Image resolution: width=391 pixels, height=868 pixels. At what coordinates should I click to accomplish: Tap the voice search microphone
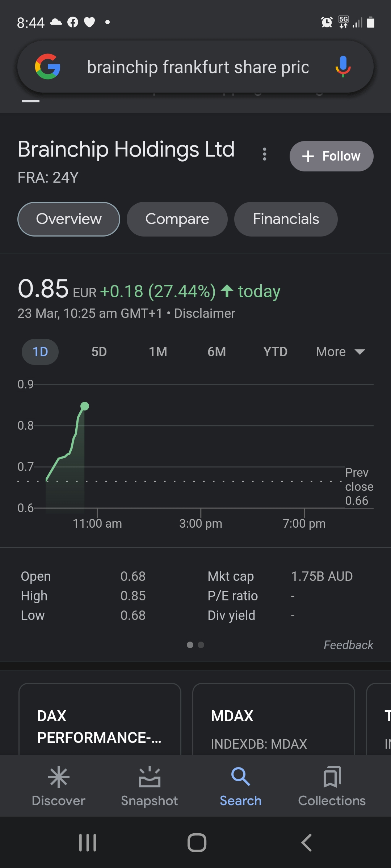click(x=343, y=67)
